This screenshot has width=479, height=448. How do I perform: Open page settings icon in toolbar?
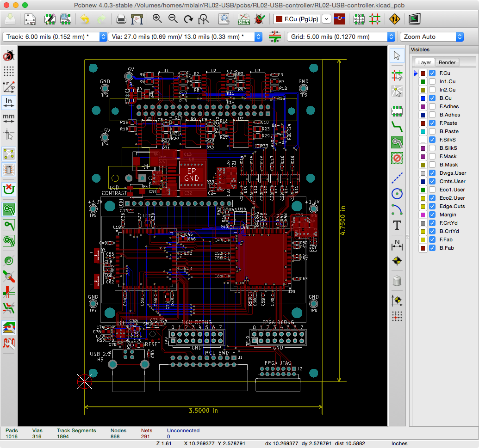30,19
